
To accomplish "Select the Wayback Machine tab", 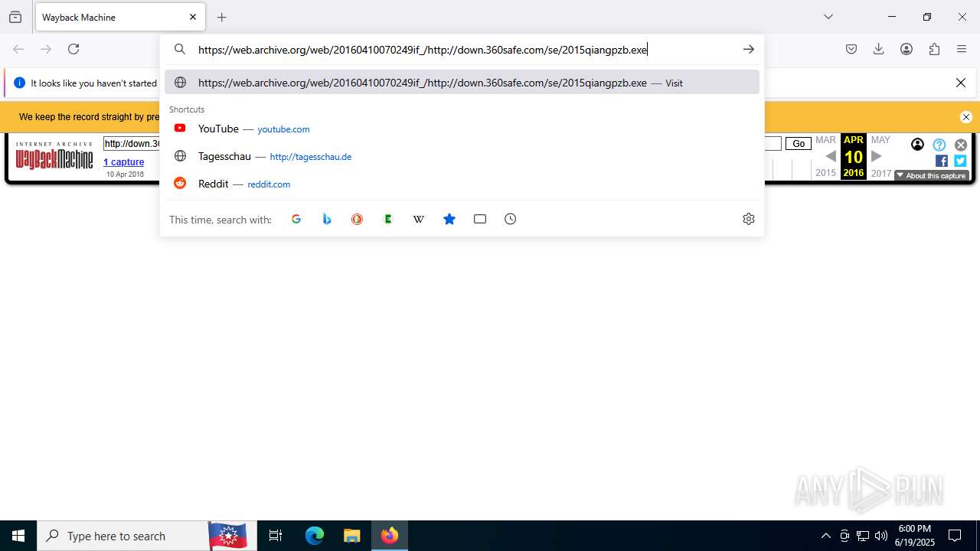I will pyautogui.click(x=120, y=17).
